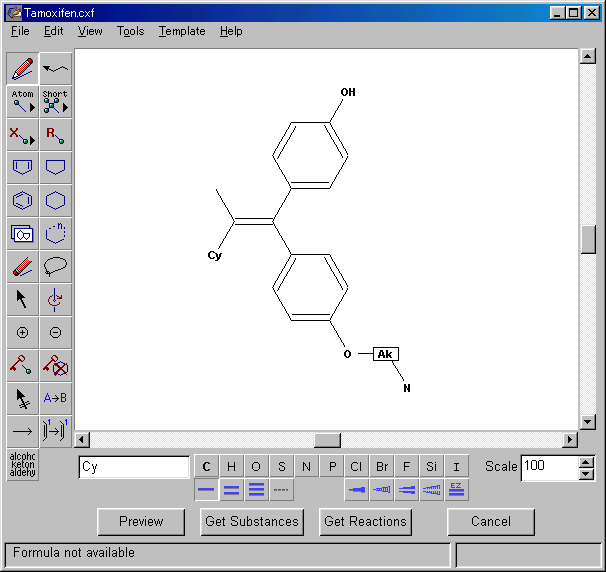The width and height of the screenshot is (606, 572).
Task: Click Get Substances button
Action: click(252, 522)
